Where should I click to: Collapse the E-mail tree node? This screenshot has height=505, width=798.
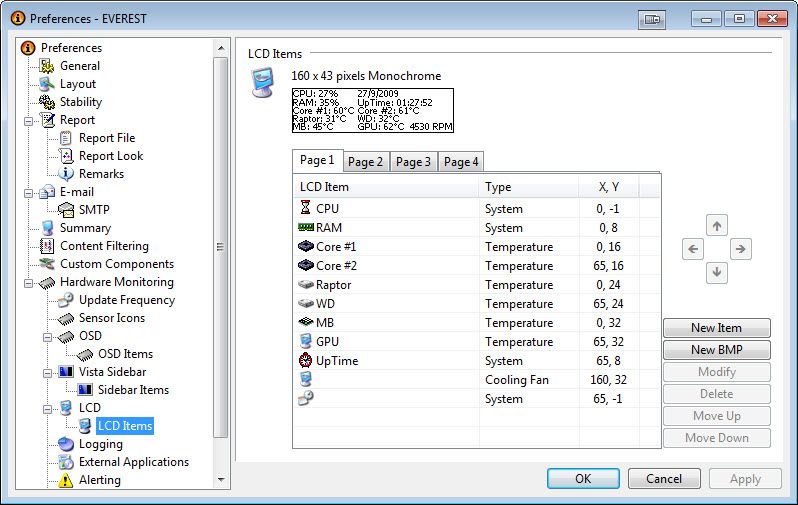(x=28, y=193)
